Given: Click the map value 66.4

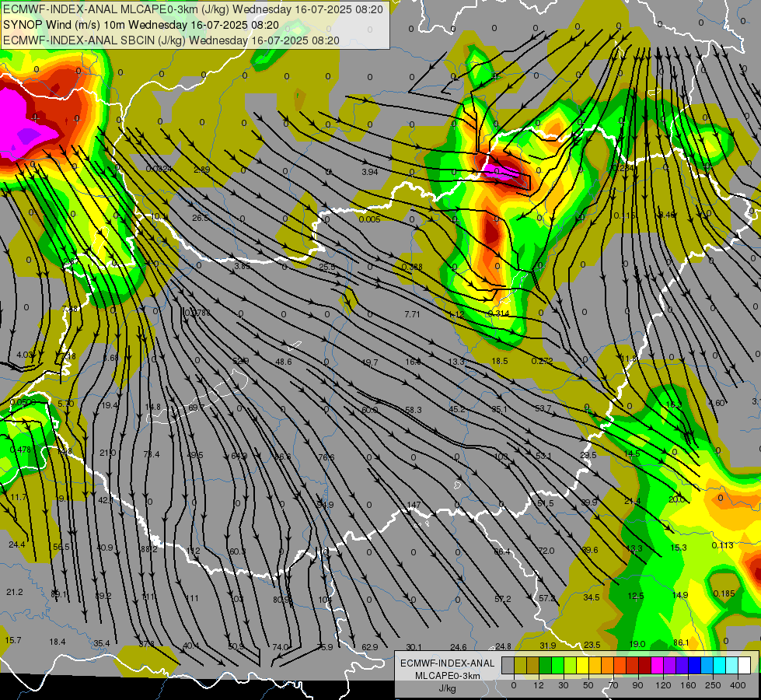Looking at the screenshot, I should [x=502, y=551].
